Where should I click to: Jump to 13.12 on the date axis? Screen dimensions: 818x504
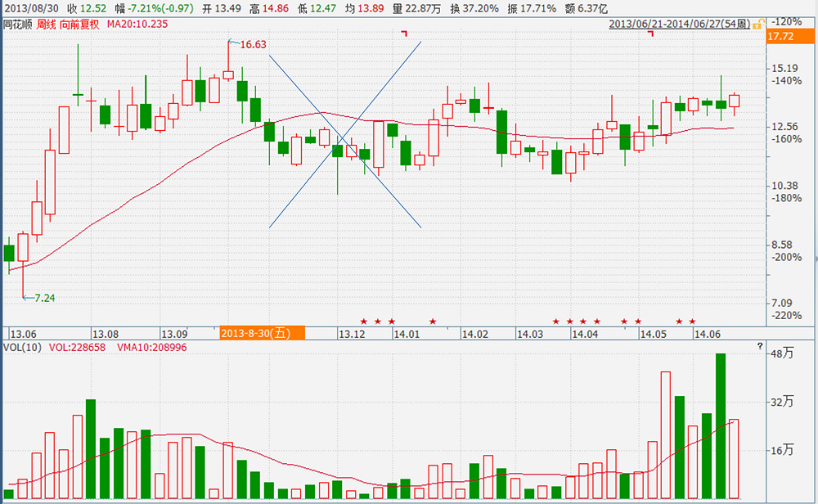point(352,335)
